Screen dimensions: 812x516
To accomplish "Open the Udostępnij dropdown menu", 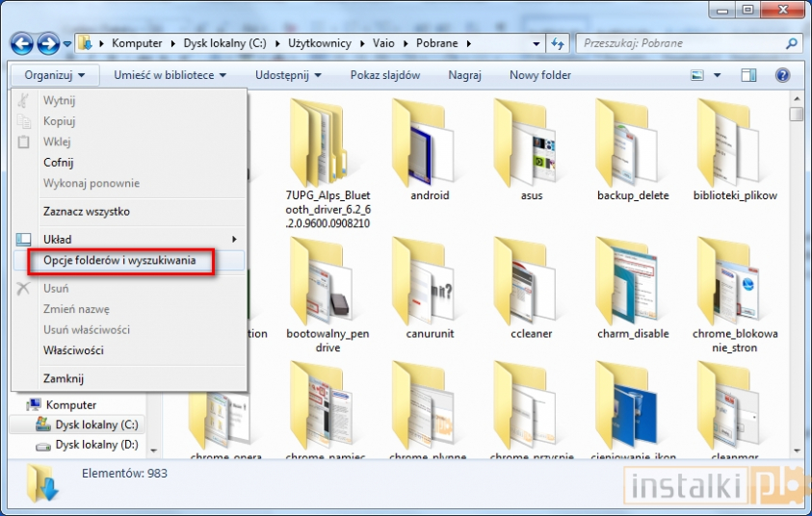I will click(286, 75).
